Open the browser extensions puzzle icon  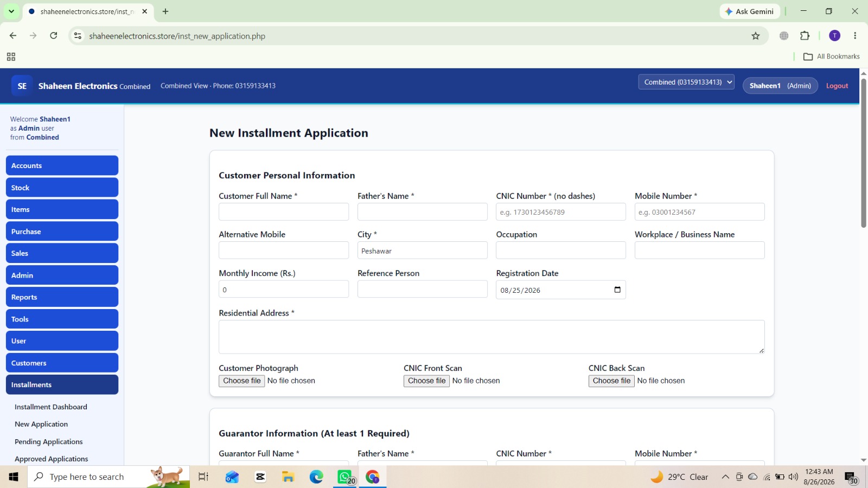(x=805, y=36)
